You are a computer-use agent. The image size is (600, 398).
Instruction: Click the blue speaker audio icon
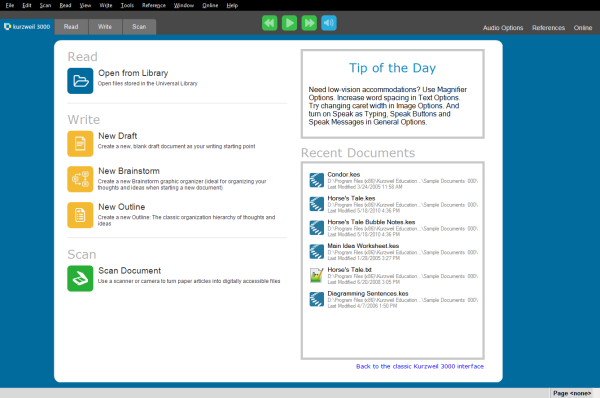(329, 23)
